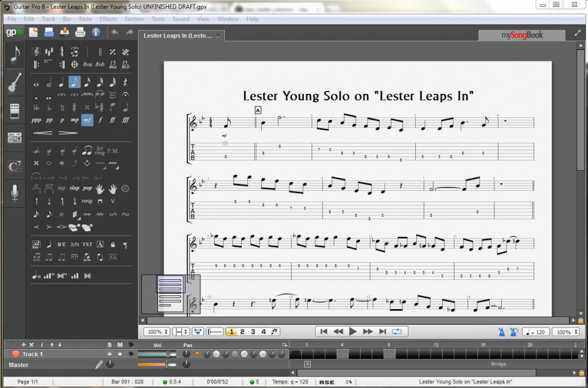Open the mastering rack panel
The height and width of the screenshot is (388, 588).
click(14, 138)
